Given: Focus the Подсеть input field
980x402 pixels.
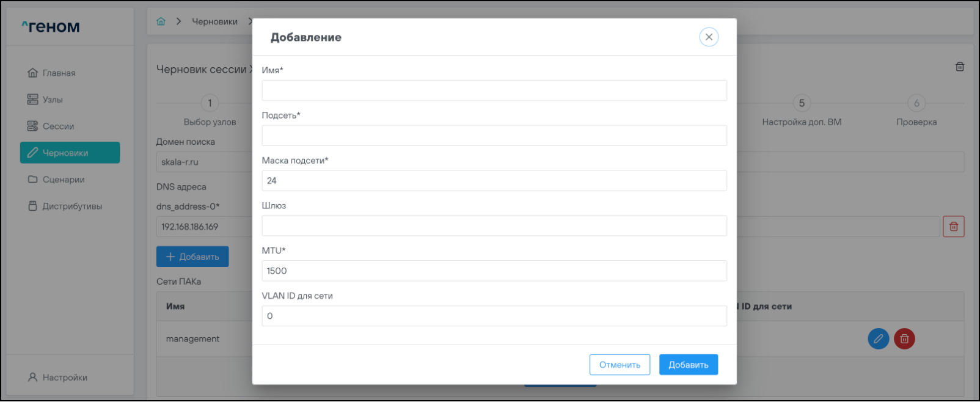Looking at the screenshot, I should (x=494, y=136).
